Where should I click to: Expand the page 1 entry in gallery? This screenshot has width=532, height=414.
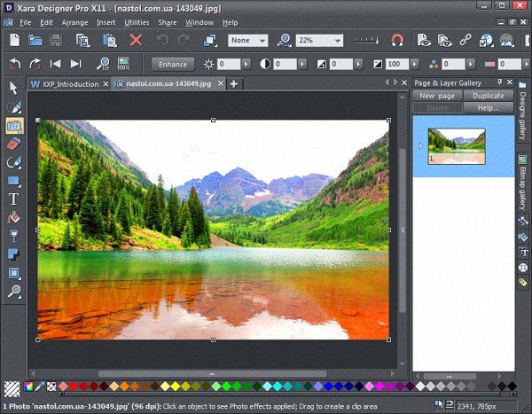[420, 146]
